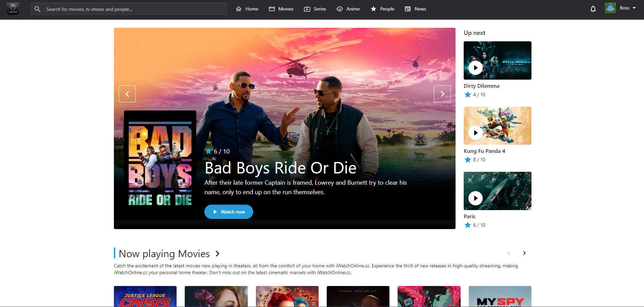644x307 pixels.
Task: Click the 6 / 10 star rating on banner
Action: click(x=218, y=151)
